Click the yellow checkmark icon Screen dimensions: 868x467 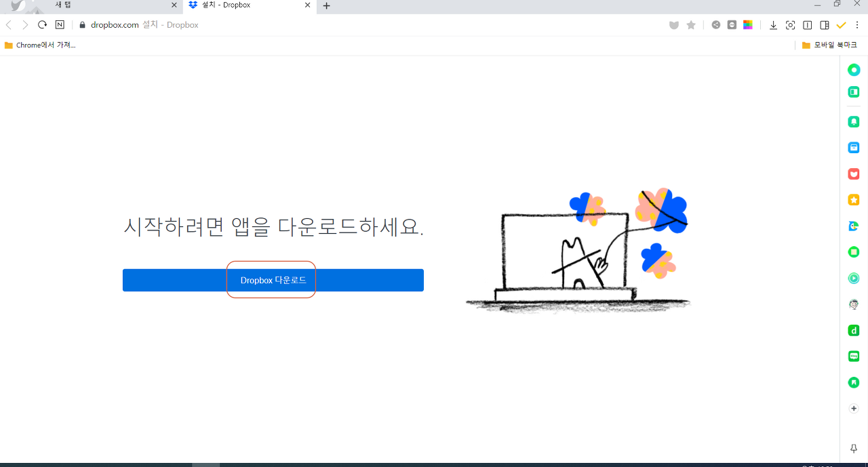(842, 25)
